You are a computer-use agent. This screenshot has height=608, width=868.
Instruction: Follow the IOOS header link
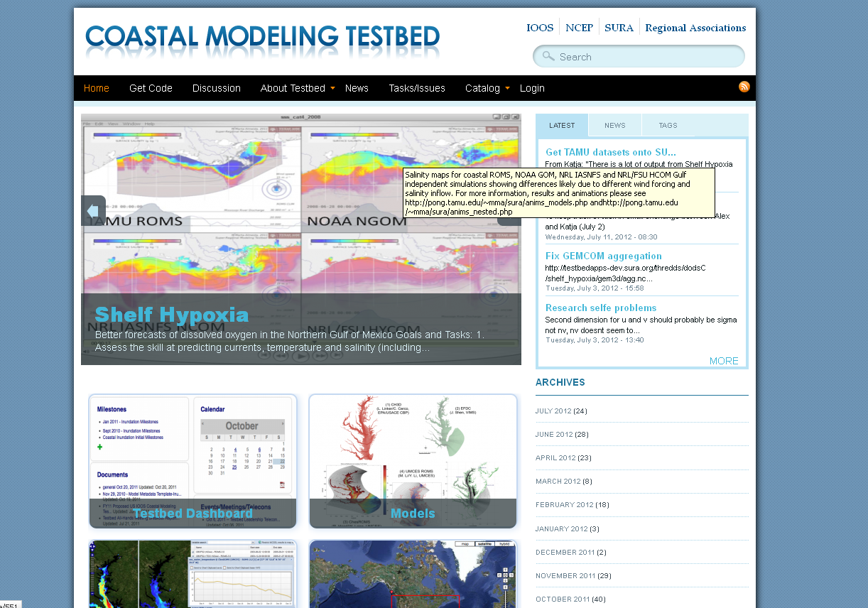[x=540, y=28]
